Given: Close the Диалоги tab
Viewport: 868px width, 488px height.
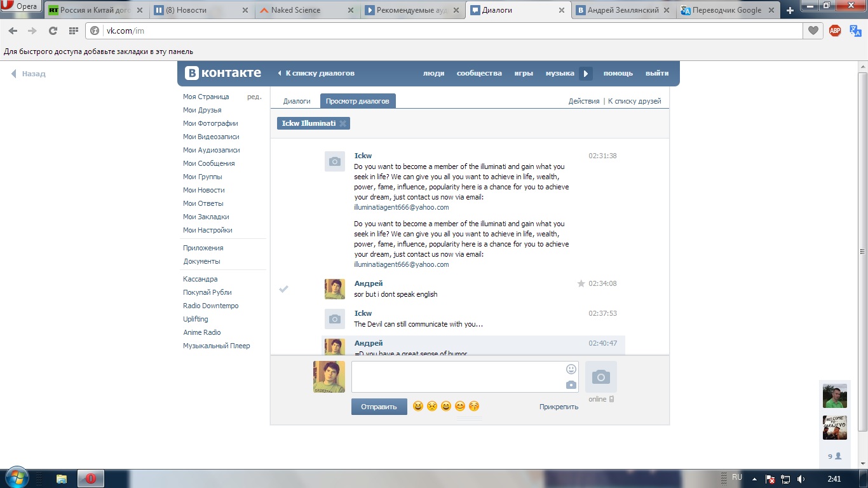Looking at the screenshot, I should tap(561, 10).
